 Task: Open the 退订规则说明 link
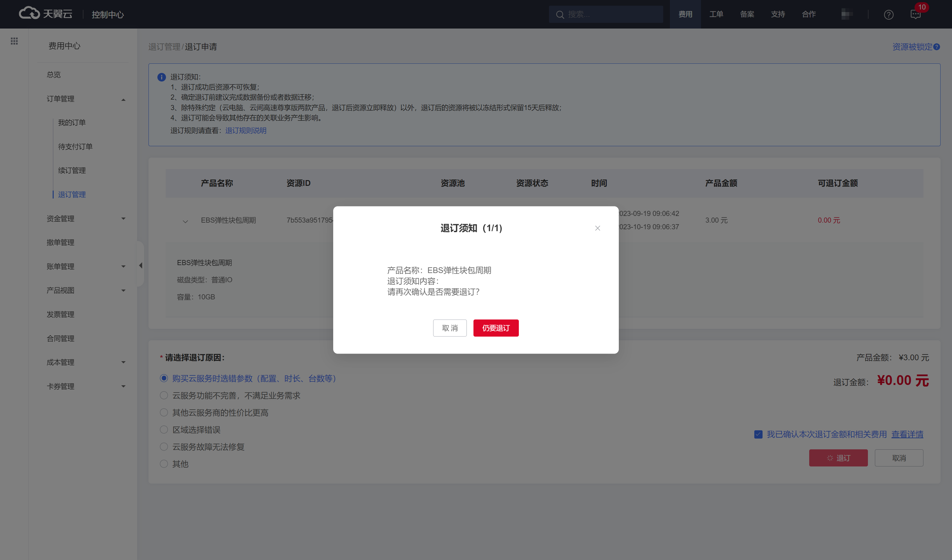click(246, 131)
